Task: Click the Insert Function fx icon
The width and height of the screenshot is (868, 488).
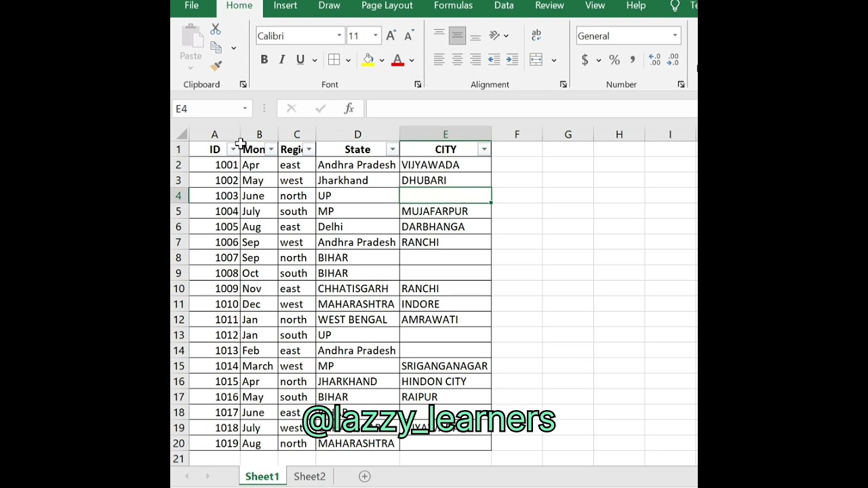Action: (x=349, y=108)
